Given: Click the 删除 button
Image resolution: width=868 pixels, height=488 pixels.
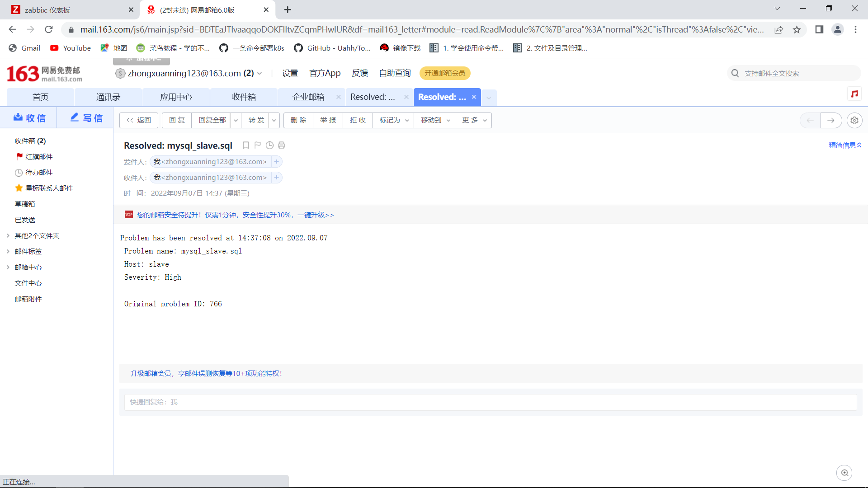Looking at the screenshot, I should click(298, 120).
